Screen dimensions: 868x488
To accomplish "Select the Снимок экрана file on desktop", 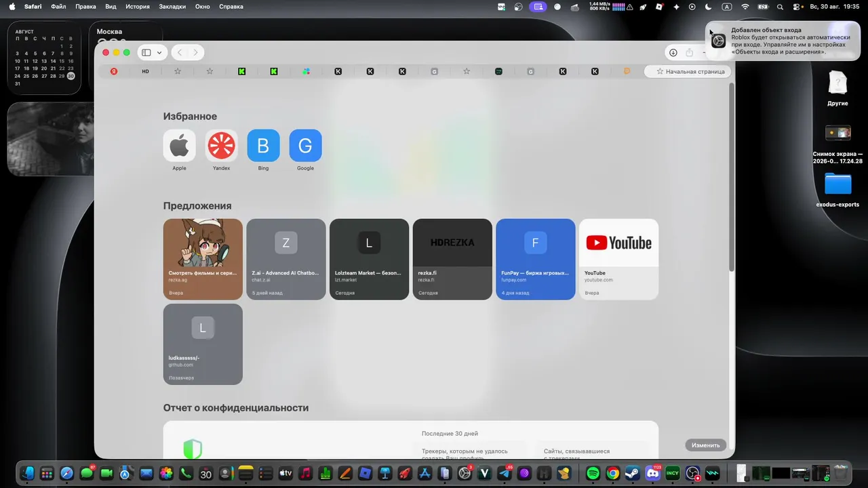I will pos(838,144).
